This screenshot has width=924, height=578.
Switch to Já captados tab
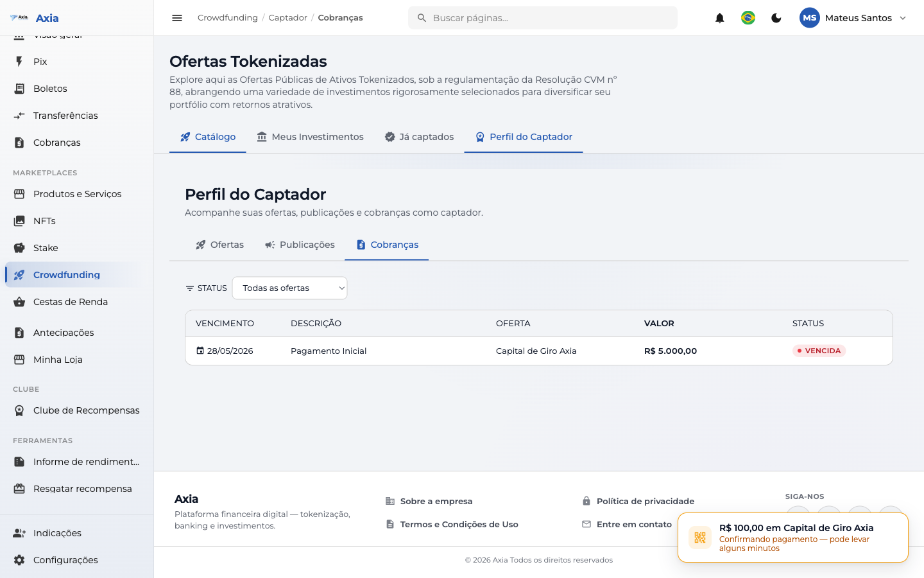[x=419, y=137]
